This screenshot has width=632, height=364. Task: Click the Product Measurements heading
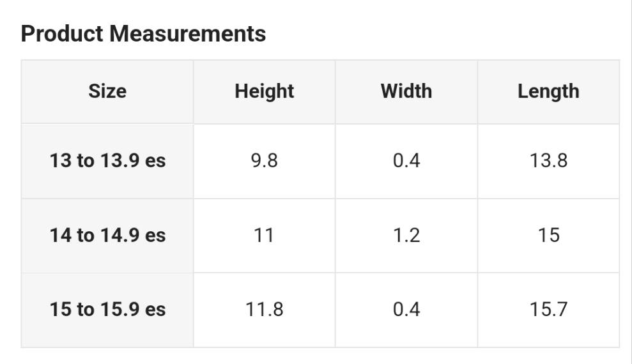point(143,34)
